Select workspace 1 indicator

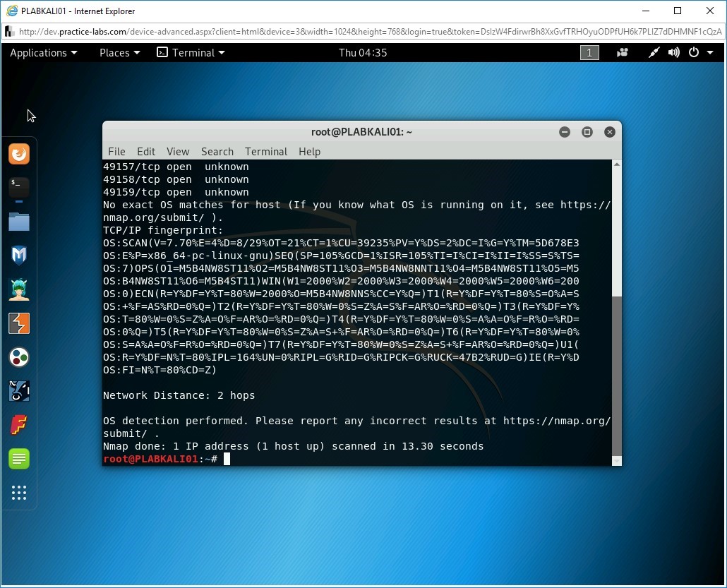[x=589, y=53]
